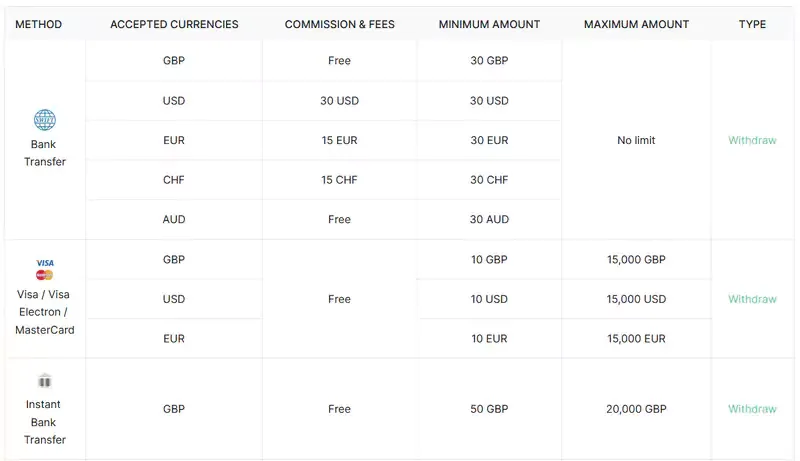Select the ACCEPTED CURRENCIES column header
This screenshot has height=461, width=800.
tap(174, 24)
